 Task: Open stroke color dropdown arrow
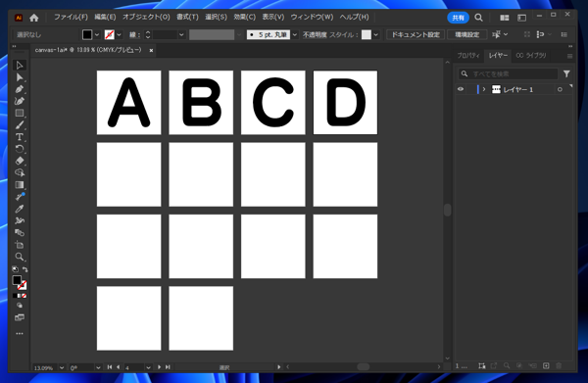coord(119,35)
